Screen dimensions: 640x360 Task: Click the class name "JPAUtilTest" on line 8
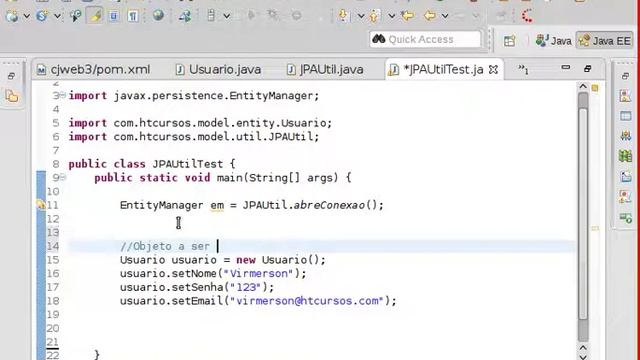[x=188, y=164]
